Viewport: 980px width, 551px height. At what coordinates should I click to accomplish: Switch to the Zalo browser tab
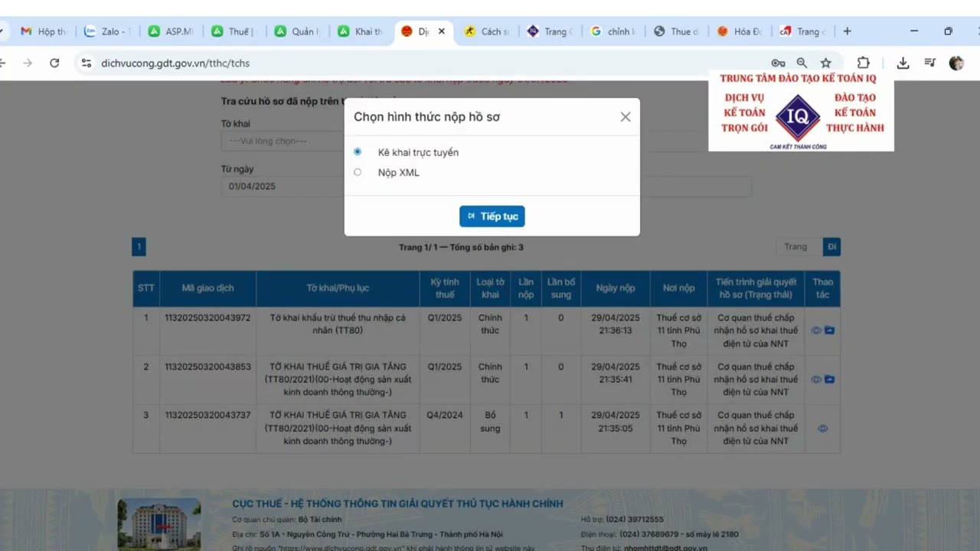(x=107, y=31)
